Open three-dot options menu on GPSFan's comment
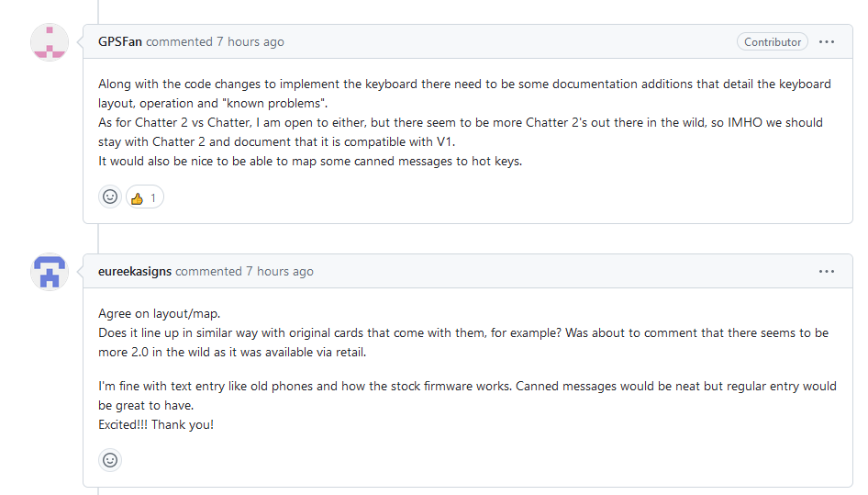 pyautogui.click(x=827, y=41)
